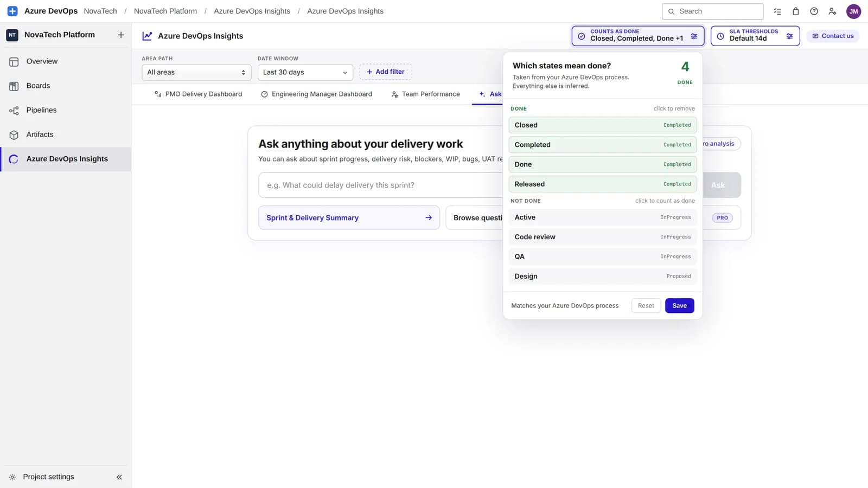Open the SLA Thresholds Default 14d selector

(x=755, y=36)
